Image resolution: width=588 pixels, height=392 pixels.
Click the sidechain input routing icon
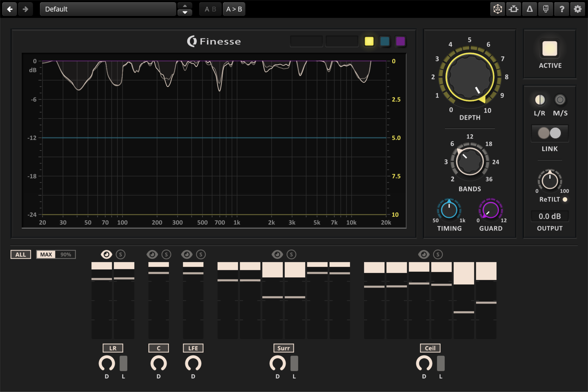click(x=514, y=9)
